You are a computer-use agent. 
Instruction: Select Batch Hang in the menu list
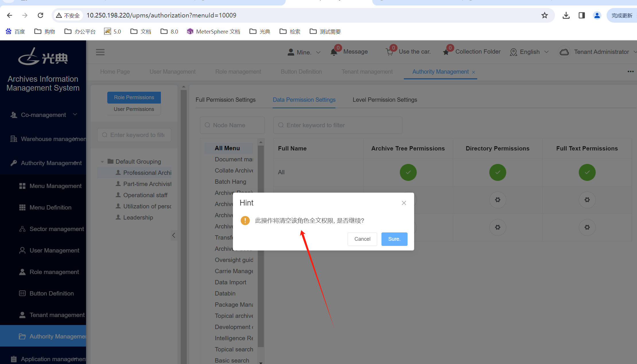[x=231, y=182]
